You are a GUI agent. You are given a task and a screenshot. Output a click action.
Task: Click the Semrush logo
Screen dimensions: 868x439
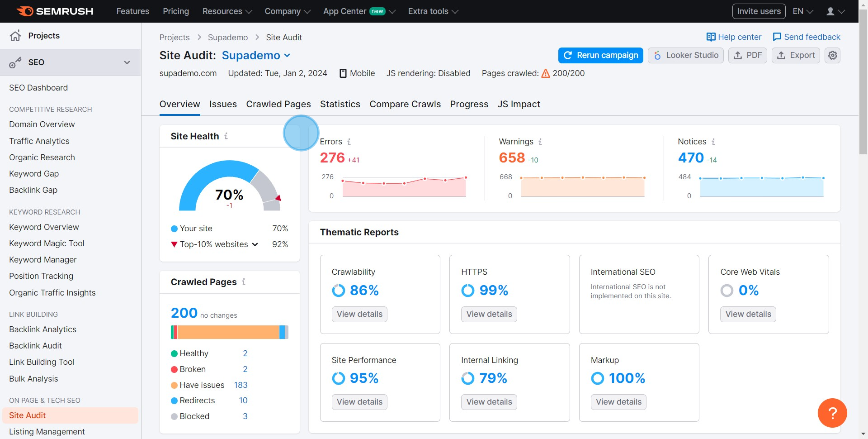point(55,11)
